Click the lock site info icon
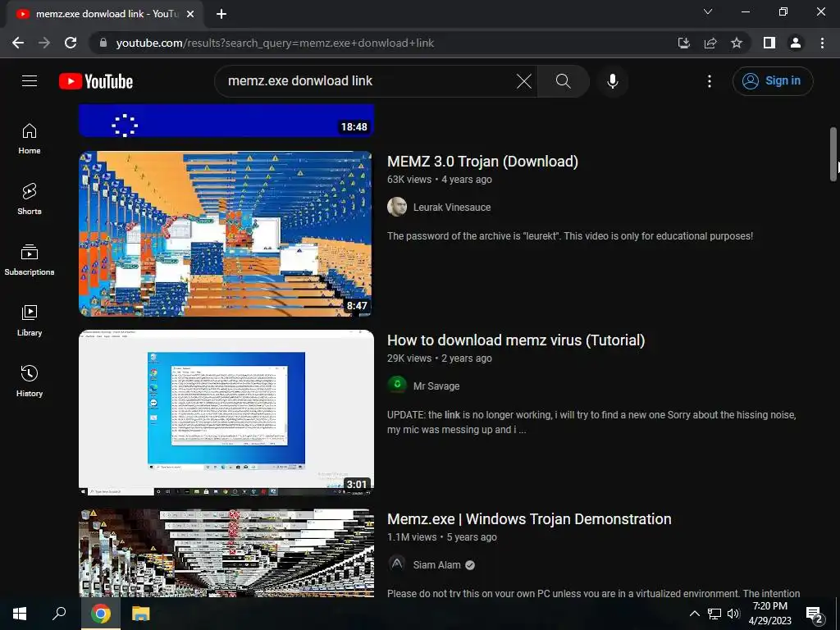The image size is (840, 630). tap(103, 43)
